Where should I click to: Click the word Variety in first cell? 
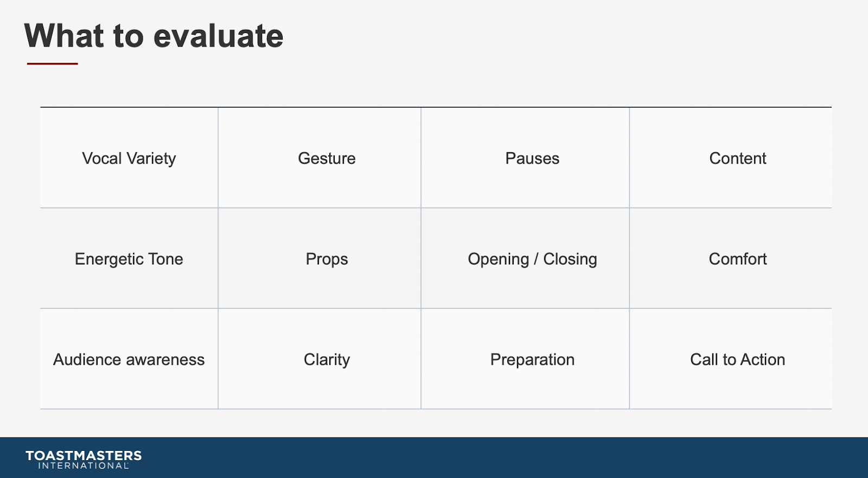pos(151,159)
